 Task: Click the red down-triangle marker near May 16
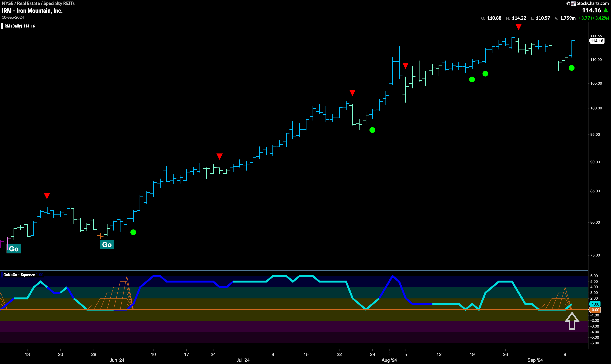pyautogui.click(x=47, y=196)
